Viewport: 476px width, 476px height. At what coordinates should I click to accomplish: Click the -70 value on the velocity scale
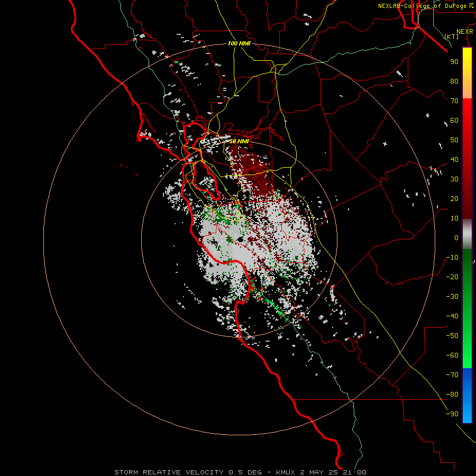click(452, 375)
